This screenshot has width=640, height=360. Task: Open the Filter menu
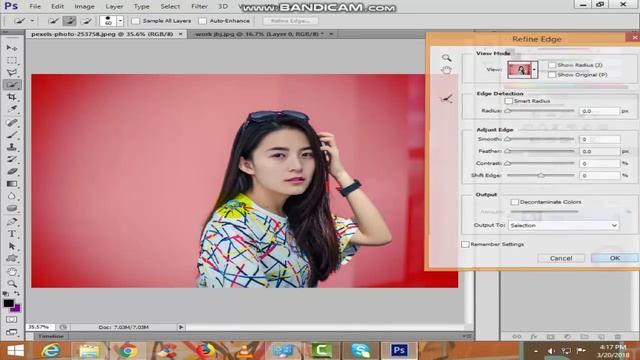tap(199, 7)
